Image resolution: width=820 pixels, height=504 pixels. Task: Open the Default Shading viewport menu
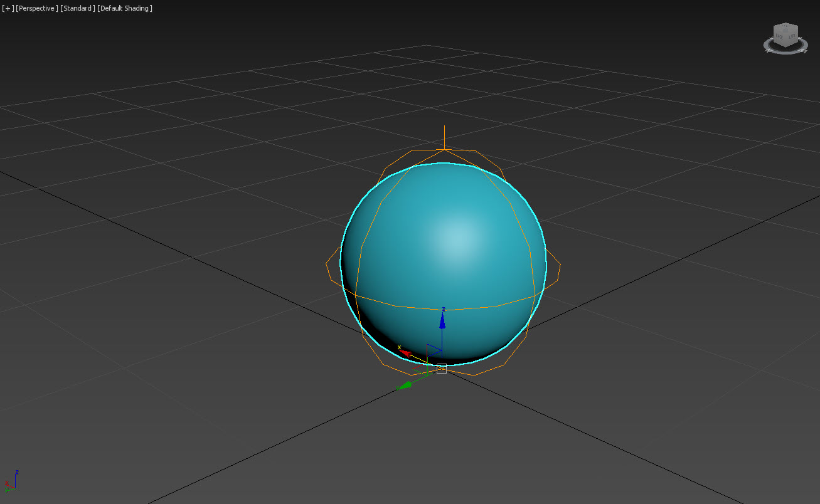[x=125, y=8]
